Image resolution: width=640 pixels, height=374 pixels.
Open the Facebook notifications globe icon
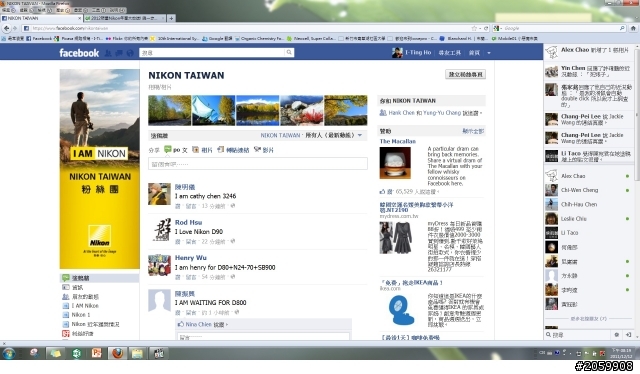130,53
